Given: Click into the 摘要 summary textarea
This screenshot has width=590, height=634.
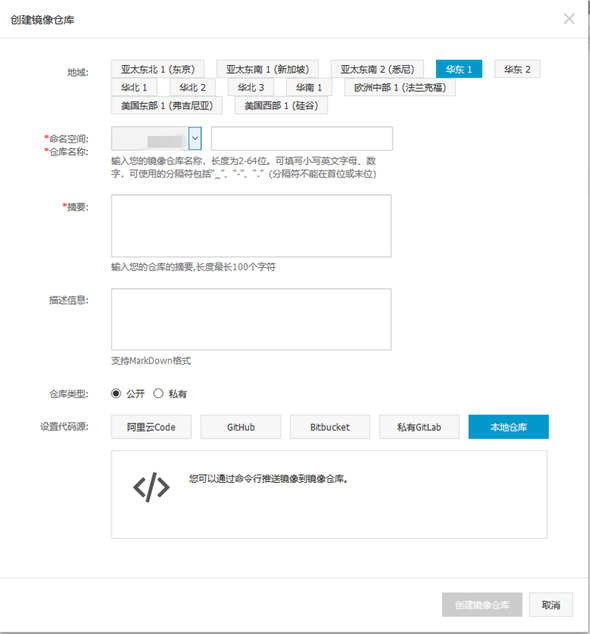Looking at the screenshot, I should click(x=251, y=226).
